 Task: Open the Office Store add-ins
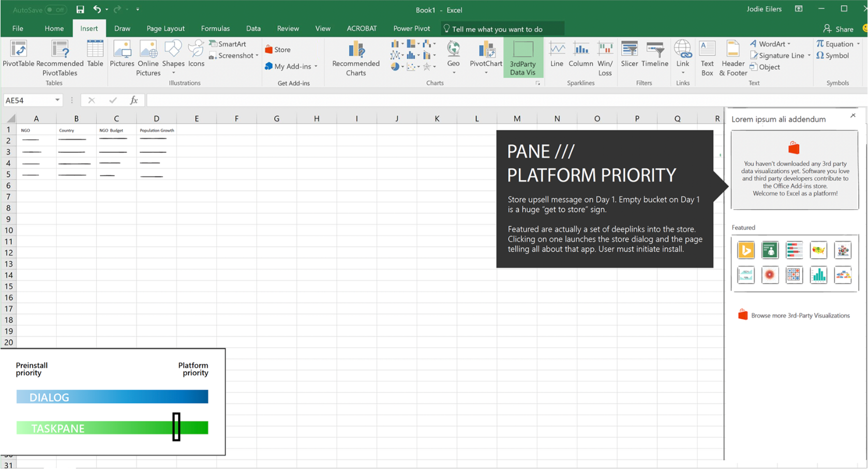pos(278,50)
